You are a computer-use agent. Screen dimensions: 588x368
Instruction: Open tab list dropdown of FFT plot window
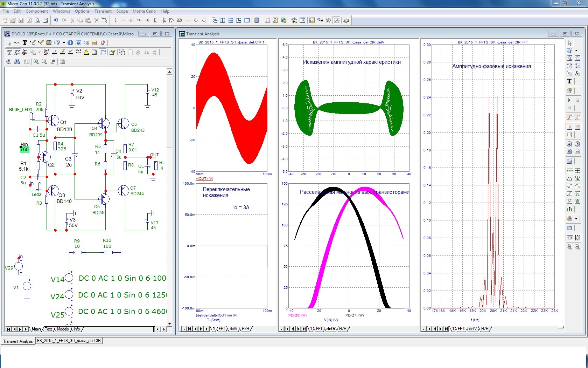point(423,329)
